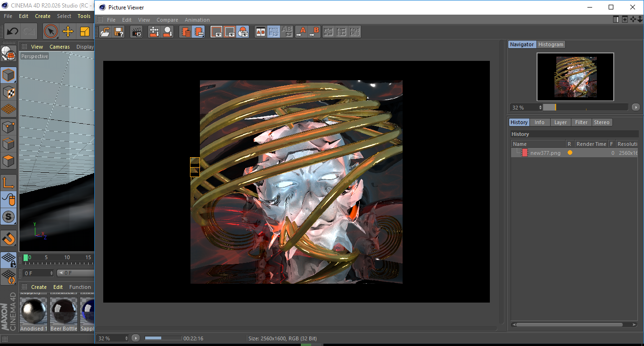Open Picture Viewer File menu
644x346 pixels.
pyautogui.click(x=111, y=20)
